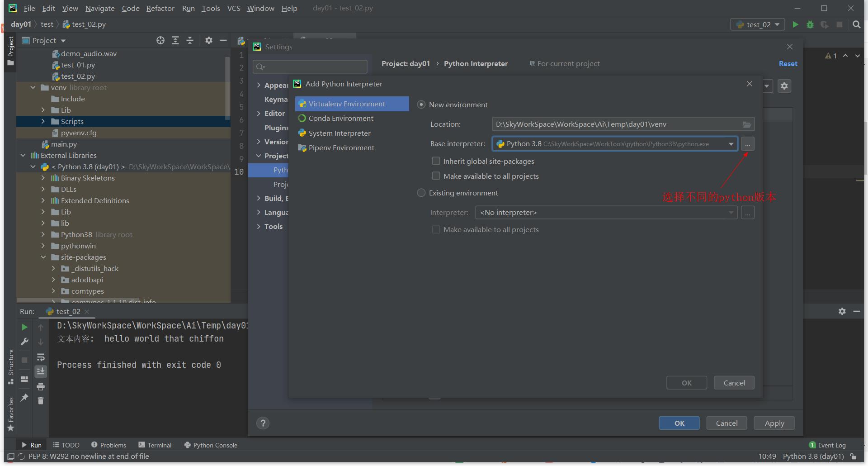Run test_02 with coverage icon
This screenshot has height=466, width=868.
pos(825,24)
